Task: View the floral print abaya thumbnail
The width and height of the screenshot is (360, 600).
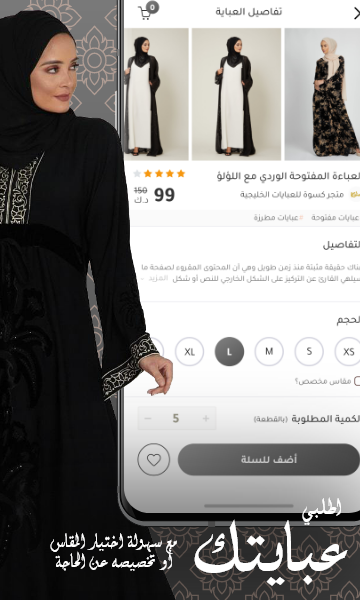Action: 322,94
